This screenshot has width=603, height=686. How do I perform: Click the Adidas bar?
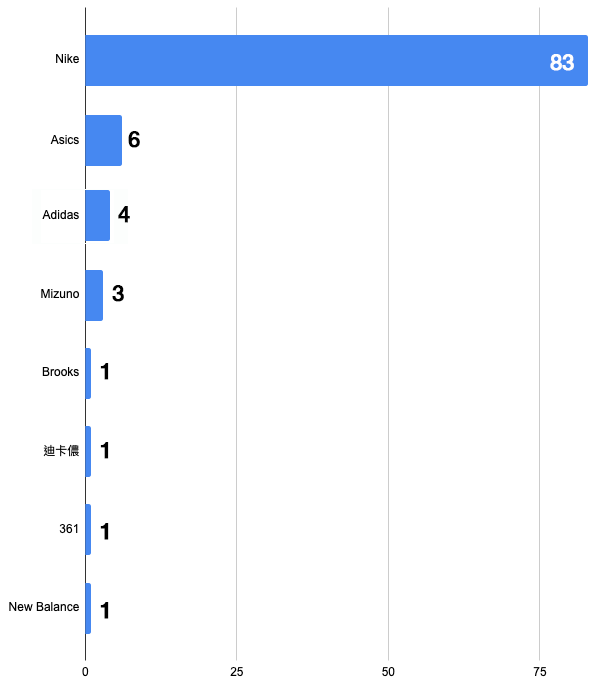click(x=97, y=215)
